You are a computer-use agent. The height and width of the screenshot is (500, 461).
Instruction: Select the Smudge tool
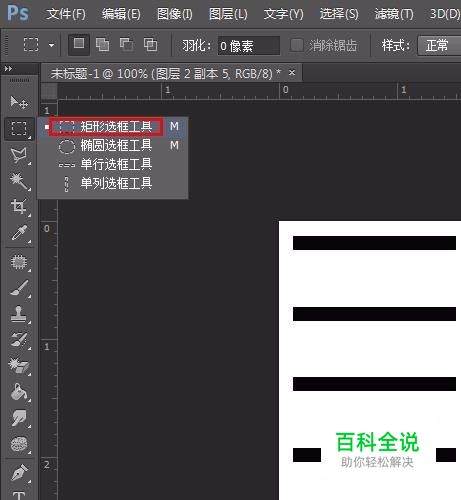point(19,418)
